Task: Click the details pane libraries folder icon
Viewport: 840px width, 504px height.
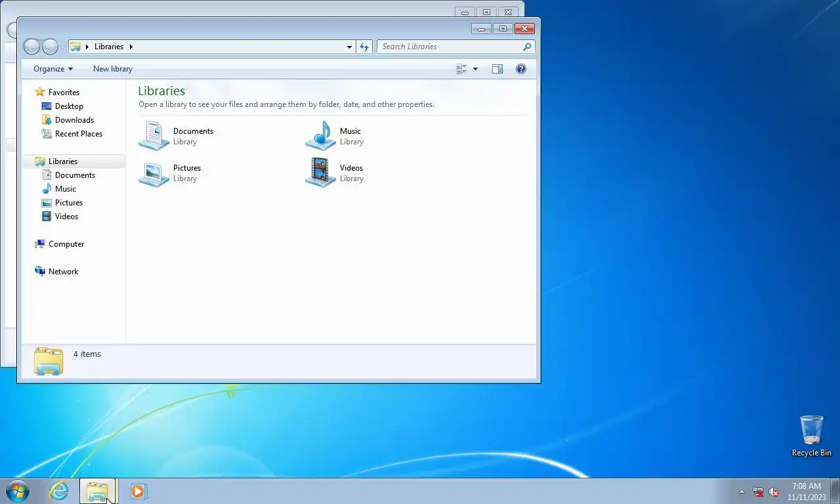Action: click(49, 361)
